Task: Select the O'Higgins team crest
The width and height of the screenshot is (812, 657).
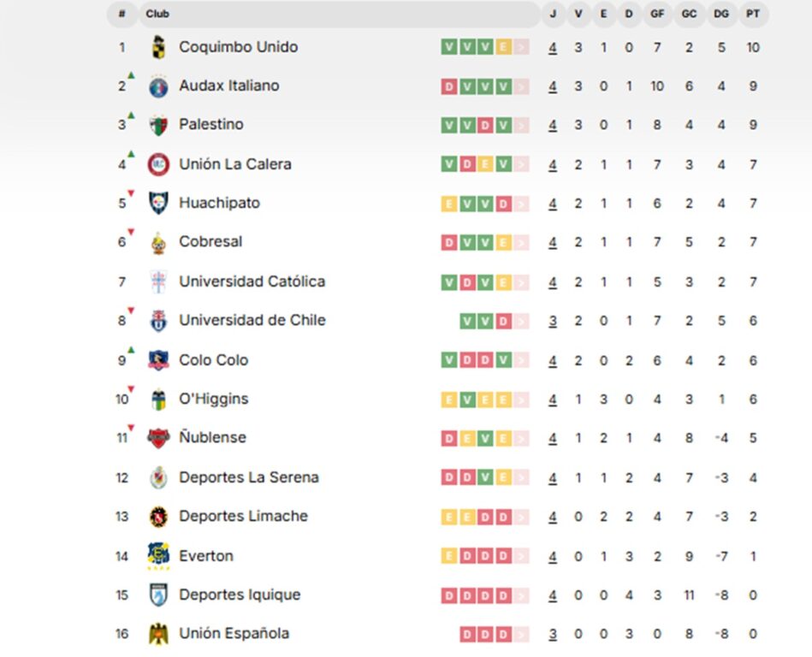Action: pyautogui.click(x=158, y=398)
